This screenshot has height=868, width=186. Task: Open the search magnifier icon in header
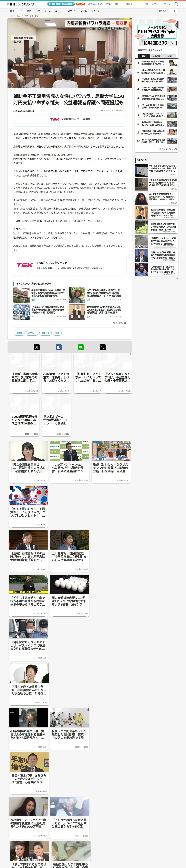pos(176,4)
